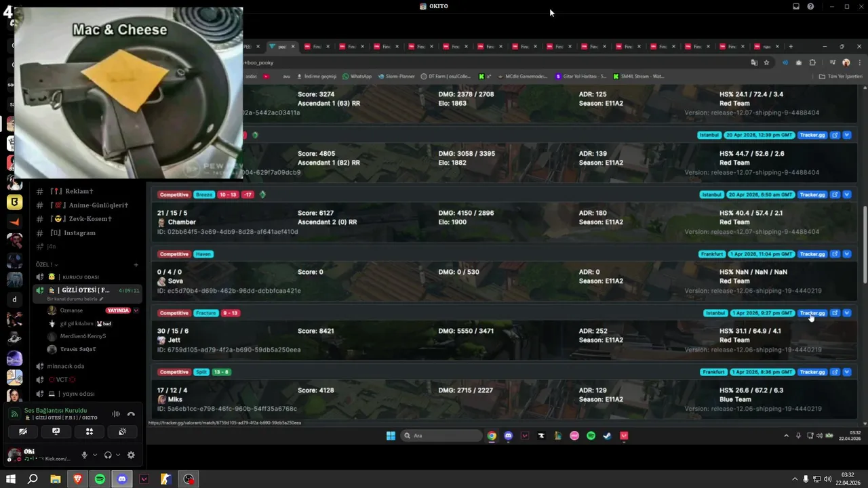Collapse the ÖZEL channel category
Image resolution: width=868 pixels, height=488 pixels.
click(x=47, y=264)
